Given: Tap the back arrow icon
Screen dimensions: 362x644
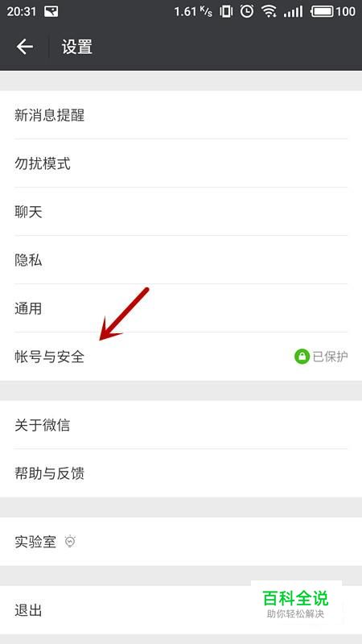Looking at the screenshot, I should click(x=25, y=47).
